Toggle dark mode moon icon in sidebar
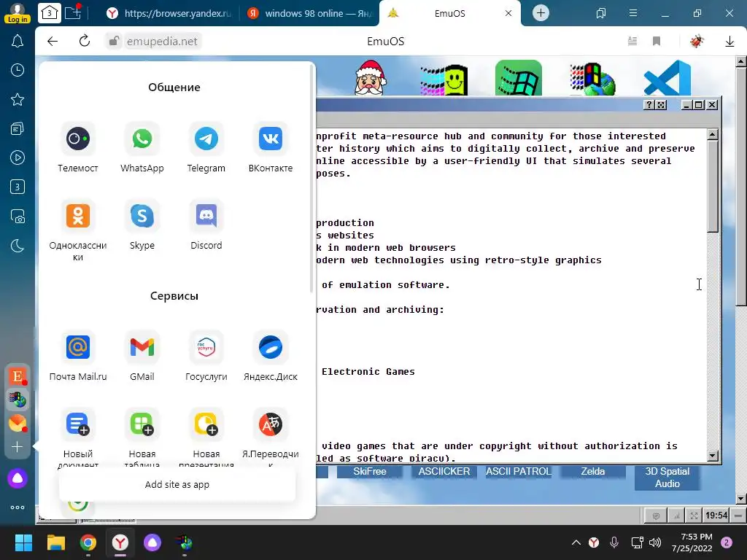Image resolution: width=747 pixels, height=560 pixels. click(18, 246)
